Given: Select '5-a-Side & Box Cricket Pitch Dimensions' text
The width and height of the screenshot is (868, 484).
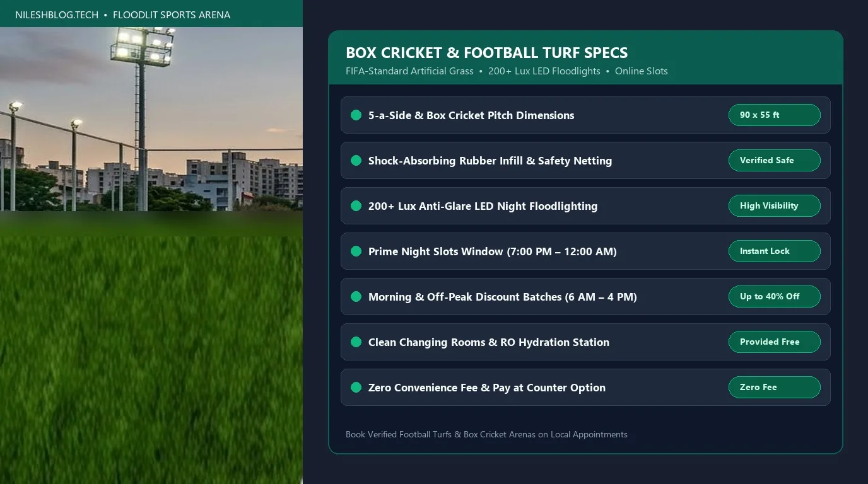Looking at the screenshot, I should (471, 115).
